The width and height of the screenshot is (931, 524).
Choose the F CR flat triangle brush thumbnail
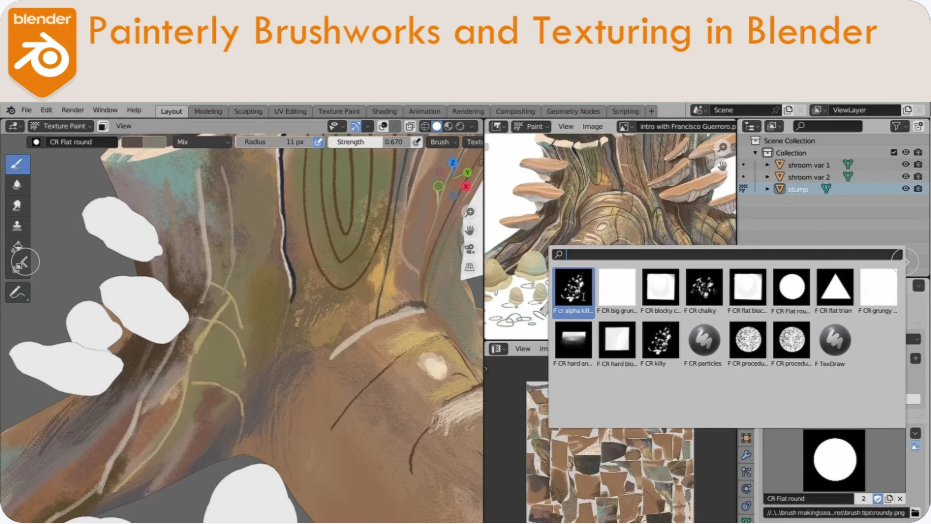(835, 287)
